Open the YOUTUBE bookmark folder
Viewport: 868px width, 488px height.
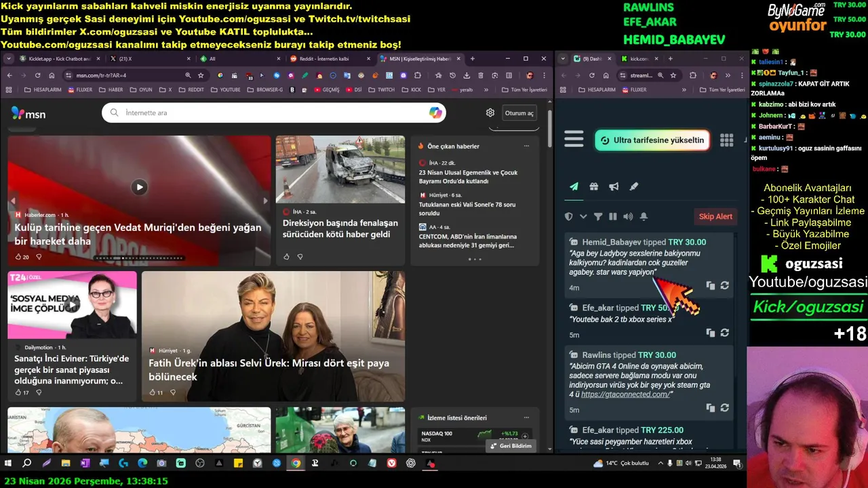click(225, 89)
